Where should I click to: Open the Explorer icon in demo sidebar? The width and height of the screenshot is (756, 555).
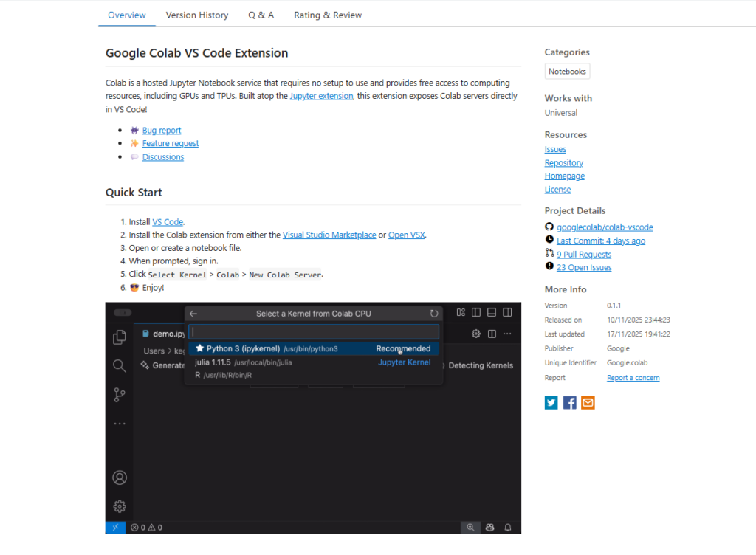click(120, 337)
